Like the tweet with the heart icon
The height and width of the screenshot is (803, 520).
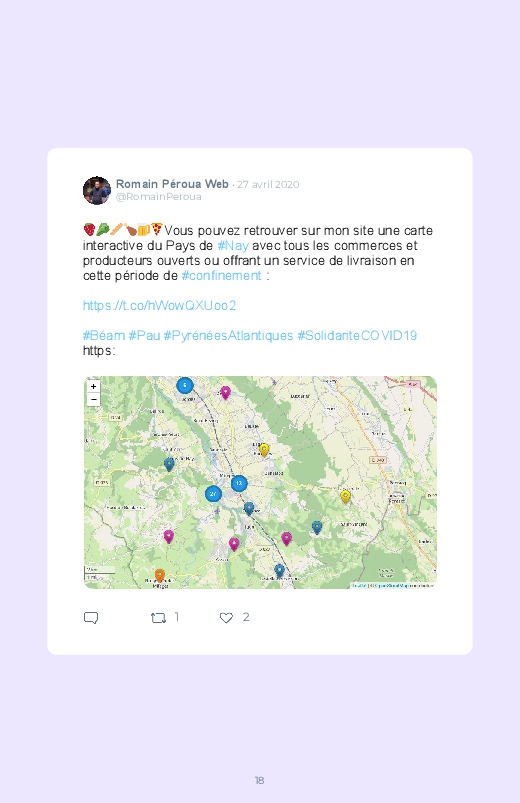point(226,618)
